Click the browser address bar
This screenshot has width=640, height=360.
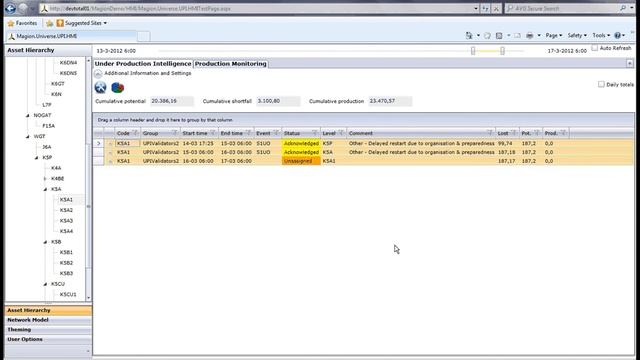click(x=257, y=9)
